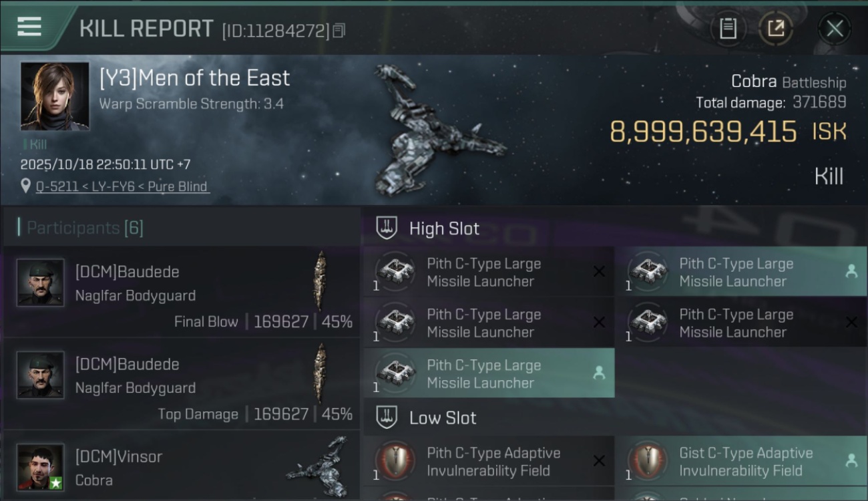The image size is (868, 501).
Task: View Men of the East pilot portrait
Action: click(55, 96)
